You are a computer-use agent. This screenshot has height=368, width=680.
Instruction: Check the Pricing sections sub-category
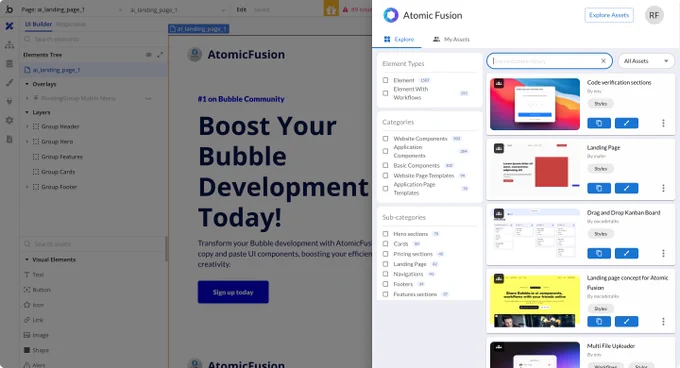(385, 254)
